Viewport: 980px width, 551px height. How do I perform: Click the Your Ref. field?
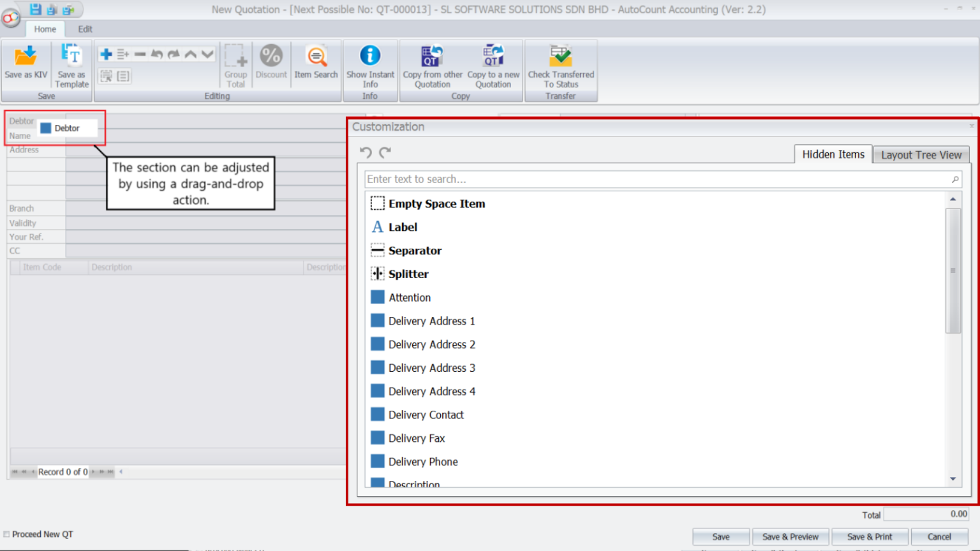click(x=206, y=237)
